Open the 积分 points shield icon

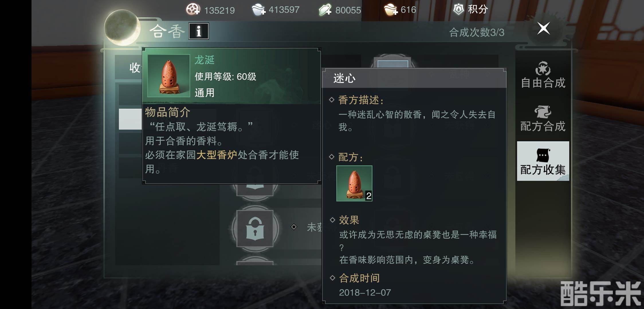pyautogui.click(x=458, y=9)
